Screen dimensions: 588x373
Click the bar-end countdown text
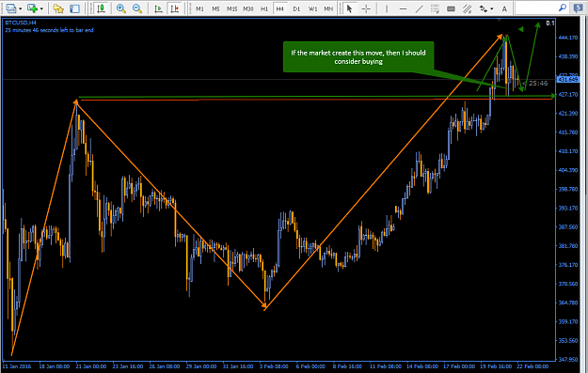tap(49, 30)
